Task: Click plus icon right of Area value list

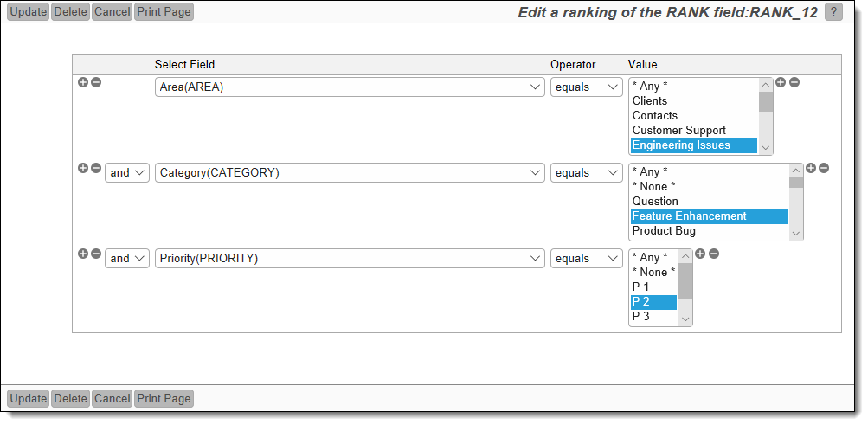Action: pos(781,82)
